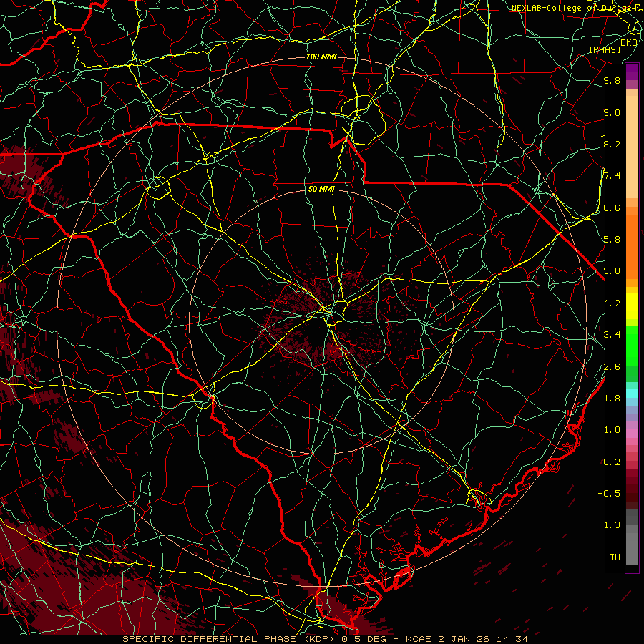Click the [PHAS] legend unit label
This screenshot has width=644, height=644.
coord(605,49)
